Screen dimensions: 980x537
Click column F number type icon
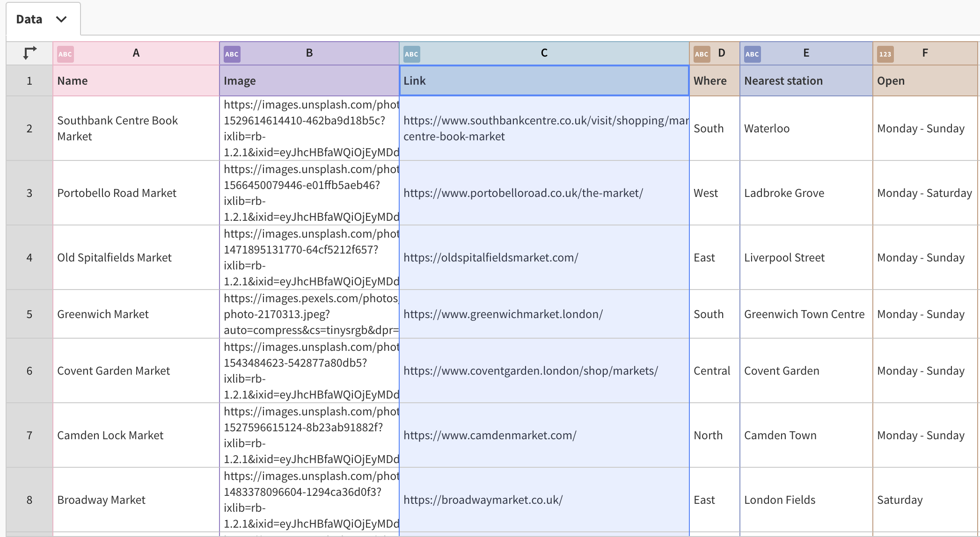coord(885,54)
